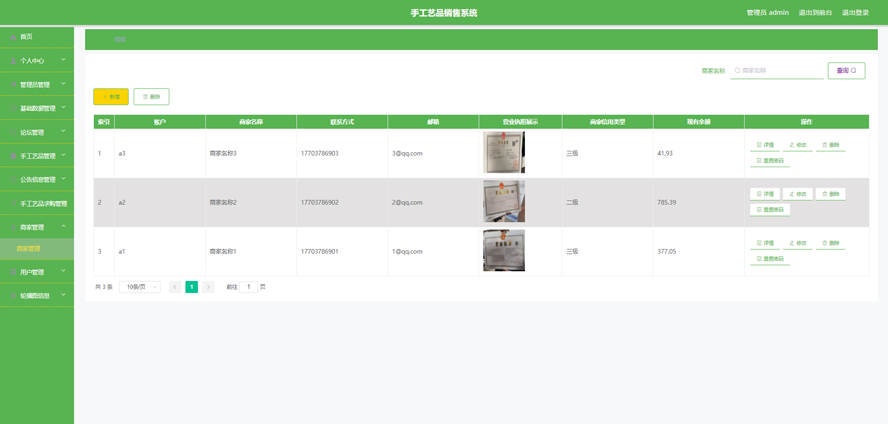Expand the 管理员管理 sidebar chevron
888x424 pixels.
(x=63, y=84)
